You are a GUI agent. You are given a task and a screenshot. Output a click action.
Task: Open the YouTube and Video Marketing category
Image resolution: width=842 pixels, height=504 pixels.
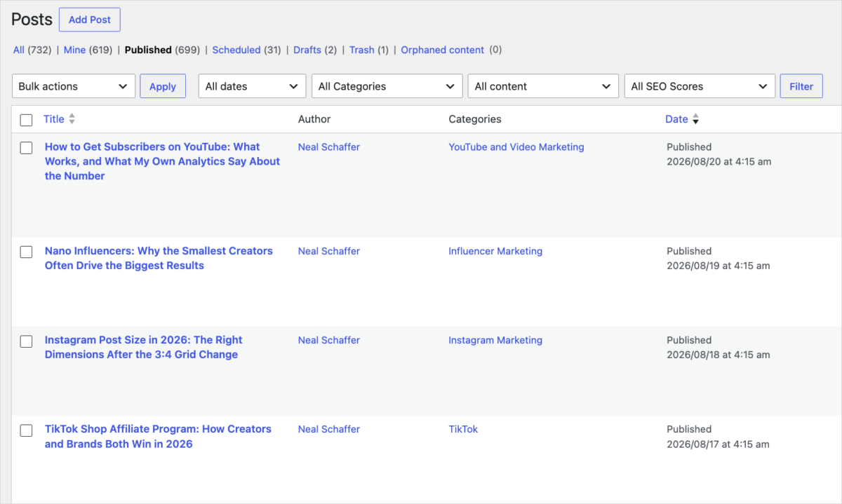[x=516, y=147]
